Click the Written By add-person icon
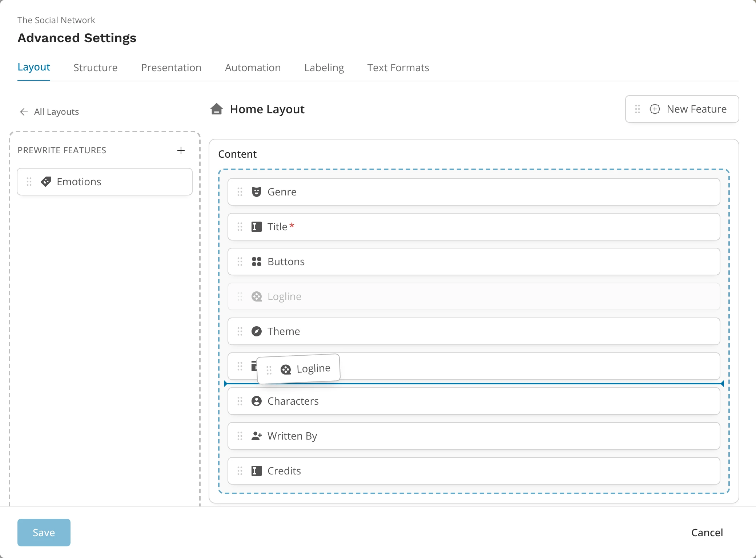 (256, 436)
